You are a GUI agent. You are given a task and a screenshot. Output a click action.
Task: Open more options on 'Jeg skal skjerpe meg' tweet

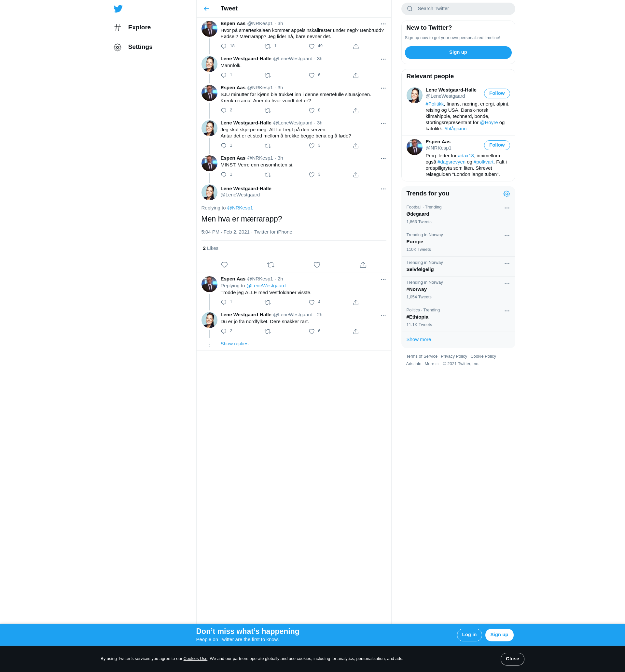pos(383,123)
